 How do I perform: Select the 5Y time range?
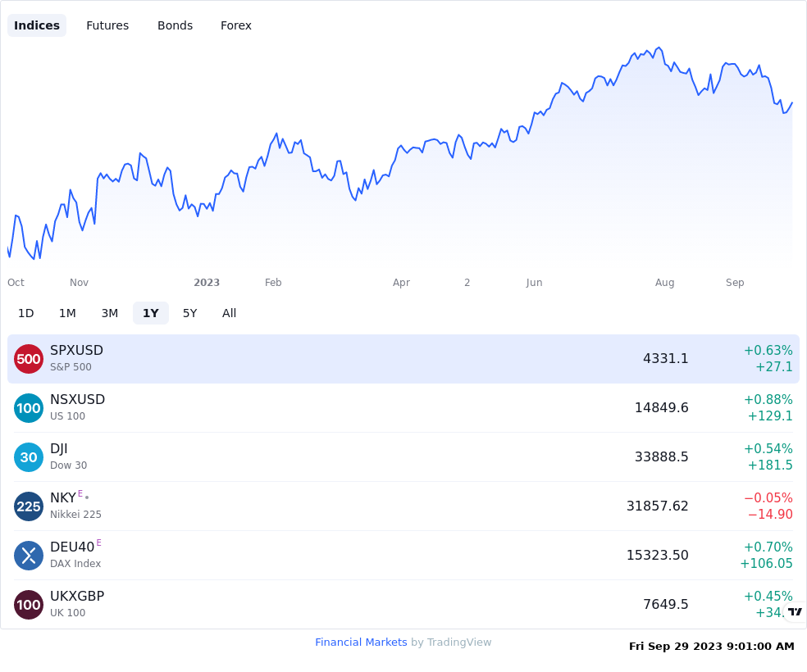[190, 313]
